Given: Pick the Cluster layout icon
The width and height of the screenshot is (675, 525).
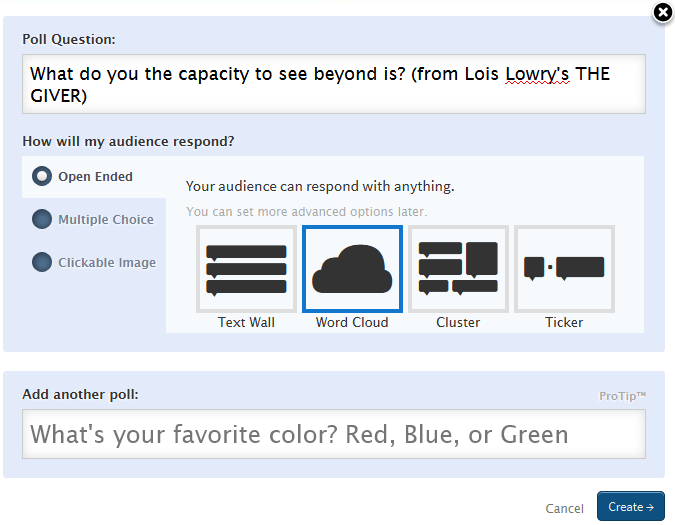Looking at the screenshot, I should click(x=458, y=269).
